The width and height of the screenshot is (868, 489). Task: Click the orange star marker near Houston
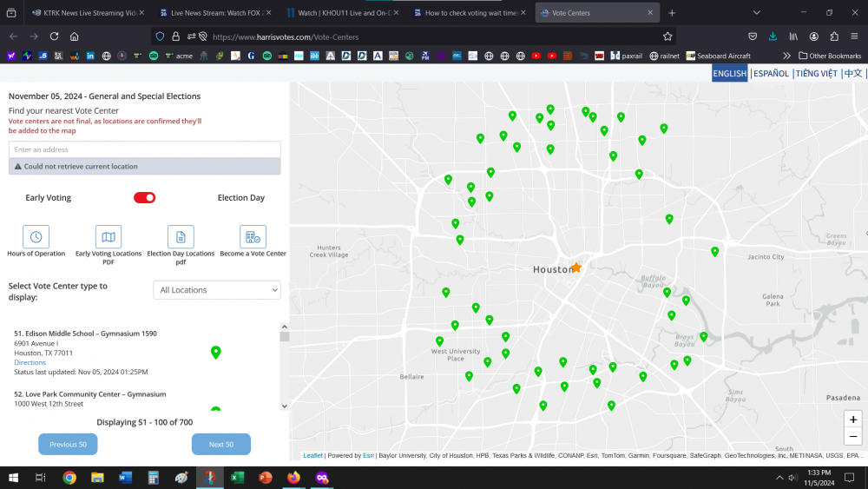coord(575,268)
